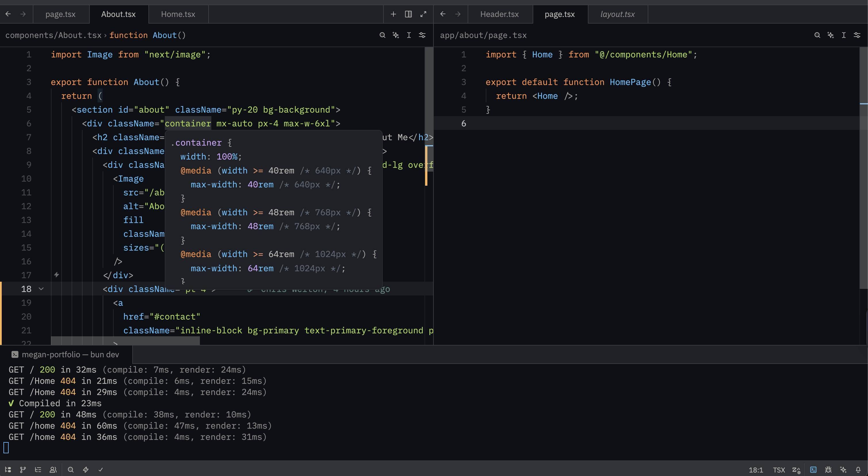Click the code actions bolt on line 17

point(57,275)
